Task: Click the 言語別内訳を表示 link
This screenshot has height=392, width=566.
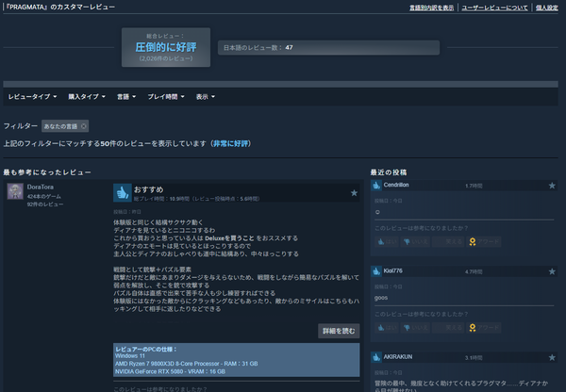Action: tap(431, 8)
